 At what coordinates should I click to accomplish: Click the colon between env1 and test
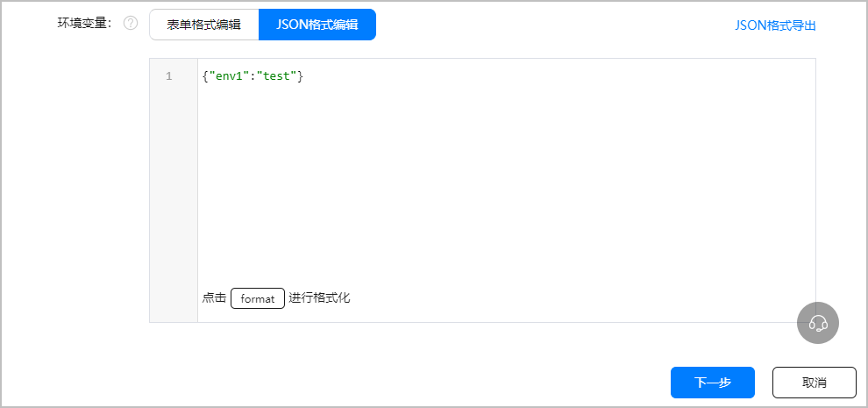pos(253,76)
